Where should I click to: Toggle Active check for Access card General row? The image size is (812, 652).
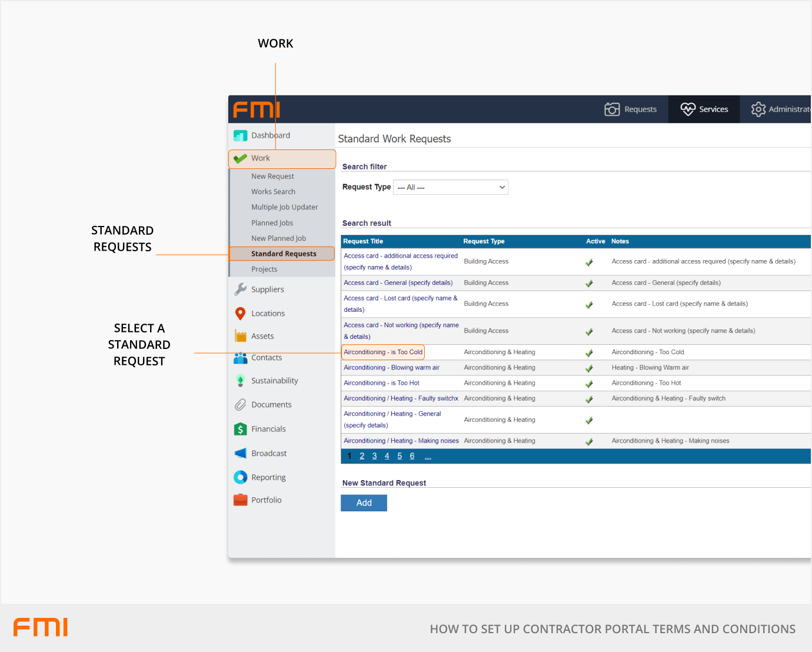(x=589, y=284)
